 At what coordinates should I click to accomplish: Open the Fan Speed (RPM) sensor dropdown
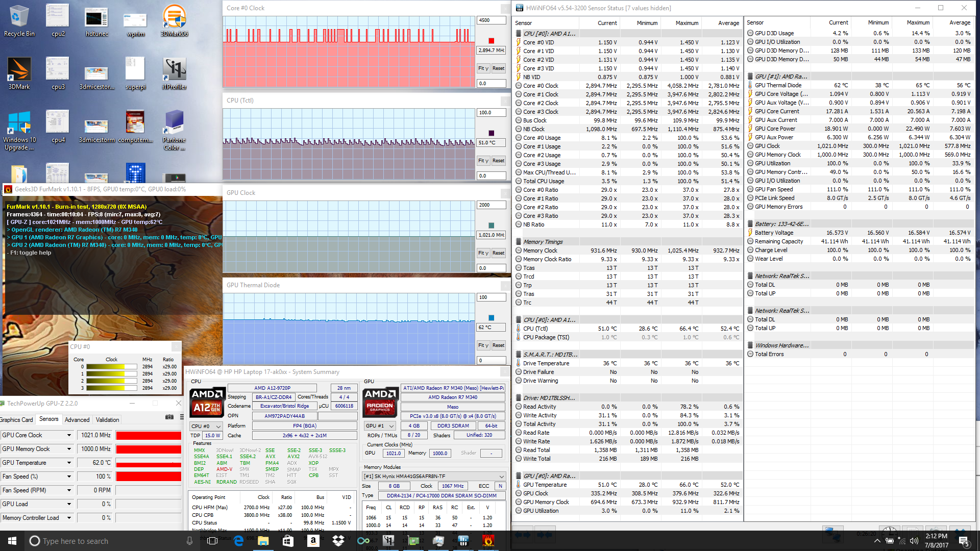click(69, 490)
